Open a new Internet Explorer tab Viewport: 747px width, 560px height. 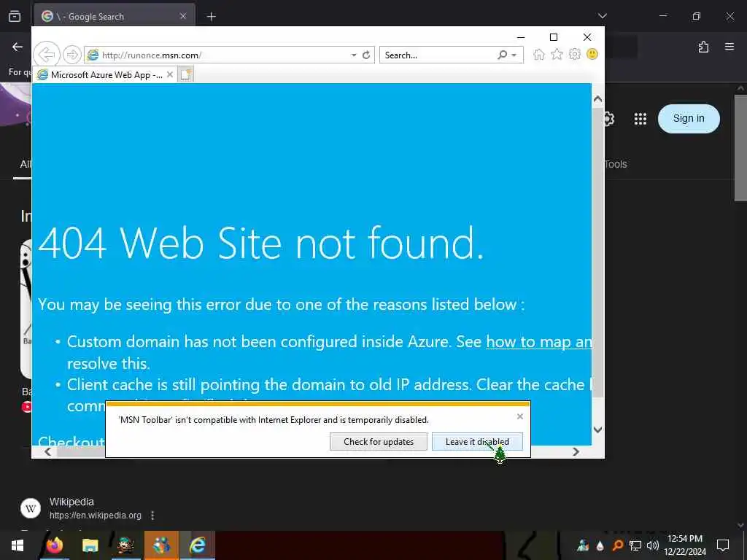point(185,75)
